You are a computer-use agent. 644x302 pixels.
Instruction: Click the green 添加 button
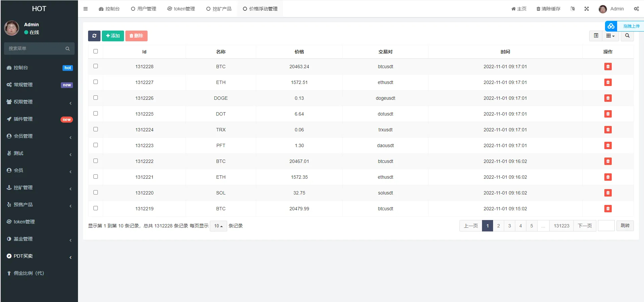(x=113, y=36)
